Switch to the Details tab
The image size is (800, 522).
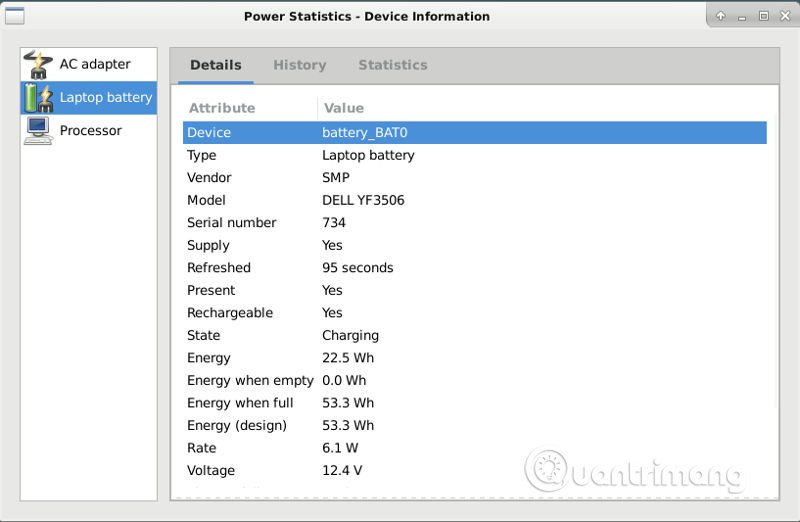tap(216, 65)
